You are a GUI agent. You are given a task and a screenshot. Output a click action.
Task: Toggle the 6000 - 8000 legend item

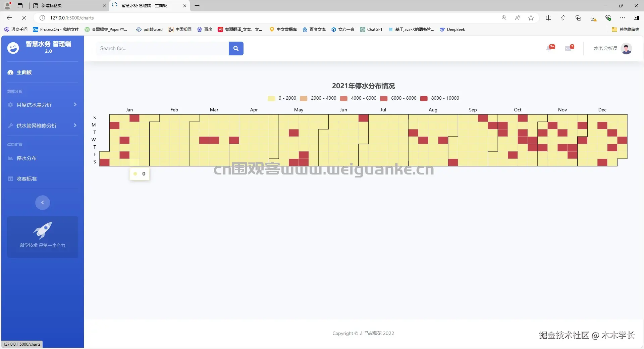(398, 98)
